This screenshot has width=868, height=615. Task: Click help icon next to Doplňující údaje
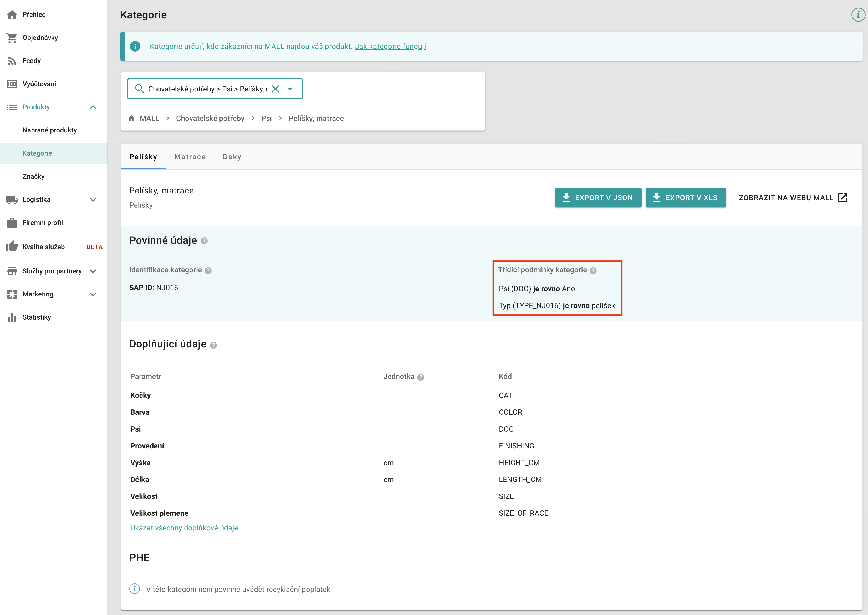(x=214, y=345)
